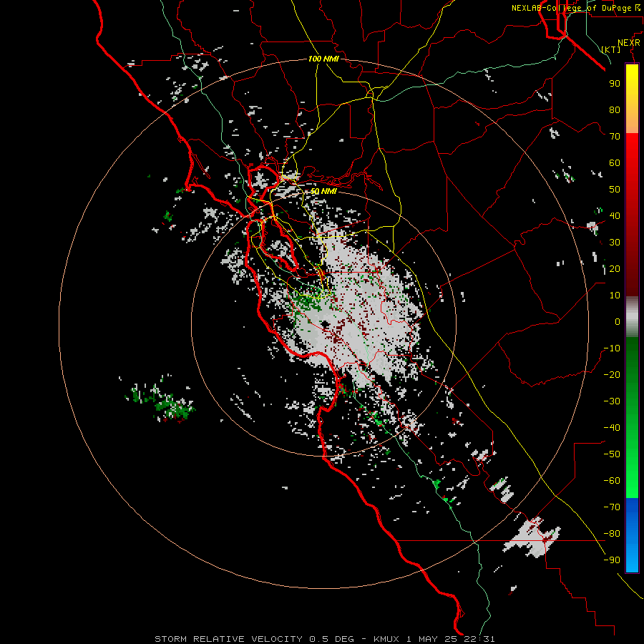Select the "30" value on velocity scale
Viewport: 644px width, 644px height.
[x=615, y=243]
